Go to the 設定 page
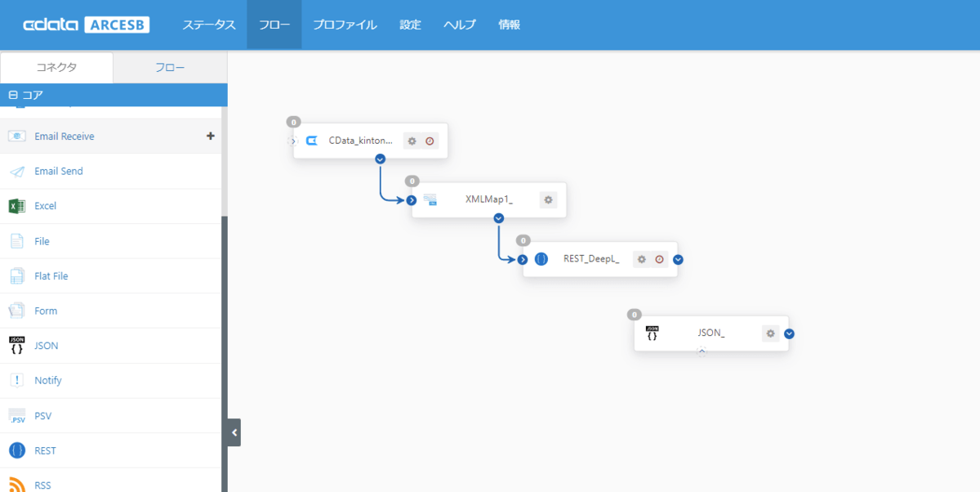The image size is (980, 492). pos(410,25)
